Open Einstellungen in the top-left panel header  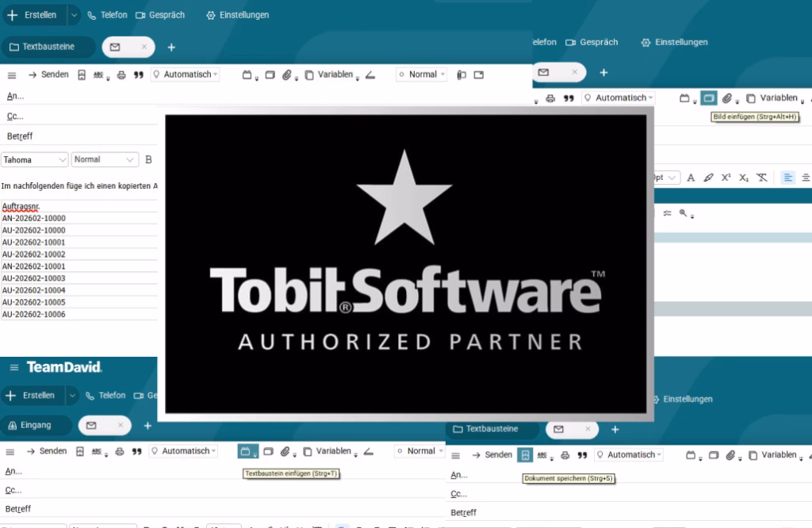(238, 15)
